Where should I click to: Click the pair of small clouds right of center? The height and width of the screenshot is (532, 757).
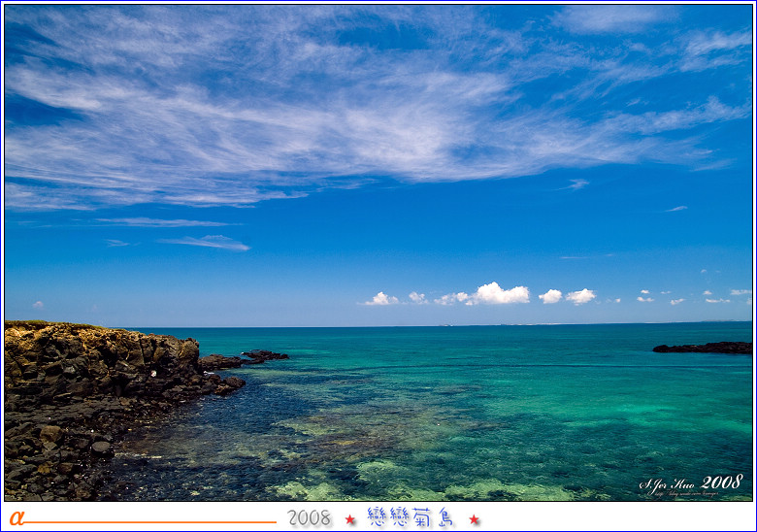(x=567, y=296)
